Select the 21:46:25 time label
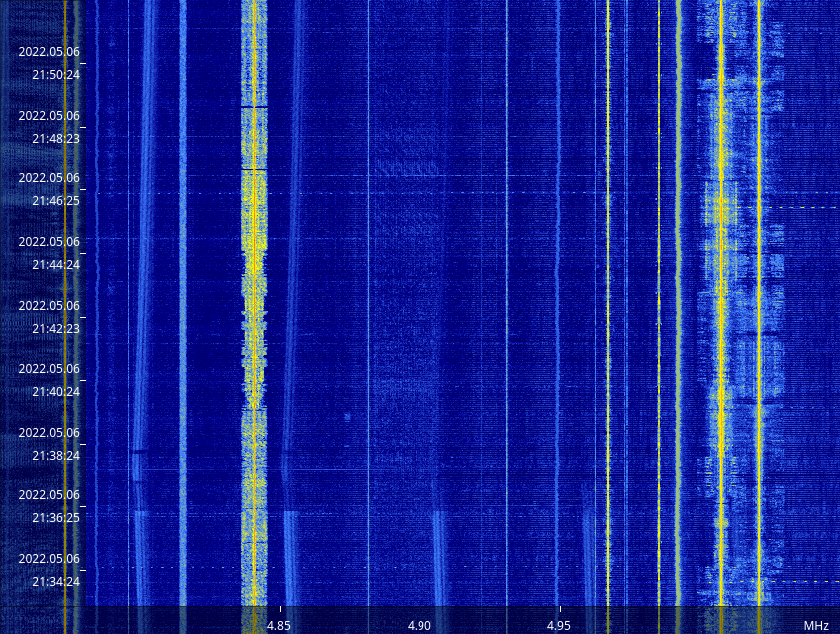840x634 pixels. pos(56,201)
